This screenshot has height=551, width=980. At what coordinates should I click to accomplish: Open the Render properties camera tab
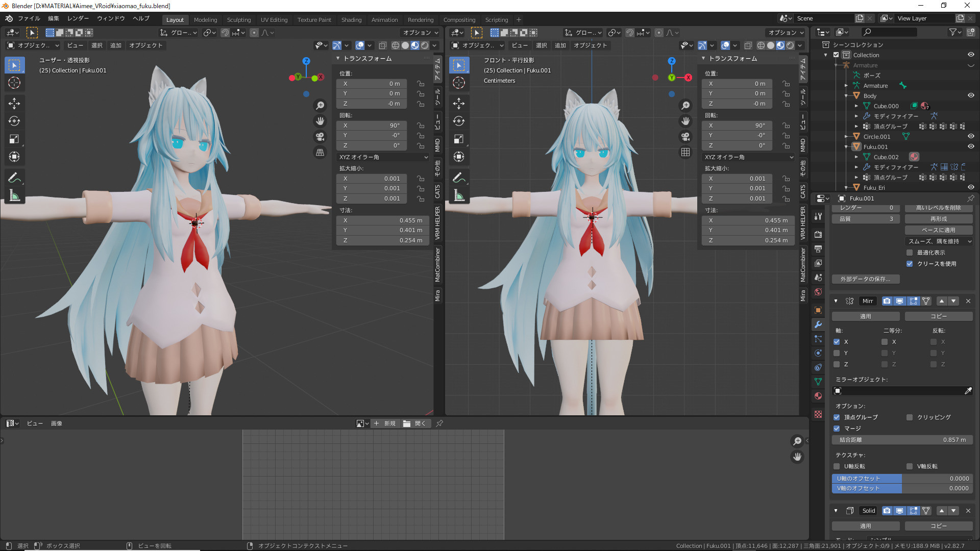818,234
